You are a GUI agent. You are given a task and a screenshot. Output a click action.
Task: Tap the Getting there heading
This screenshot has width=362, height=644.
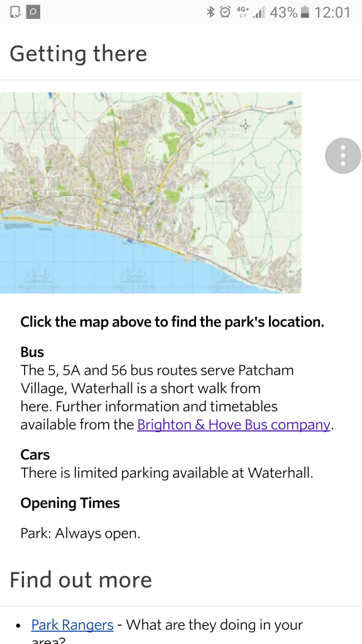click(x=78, y=54)
